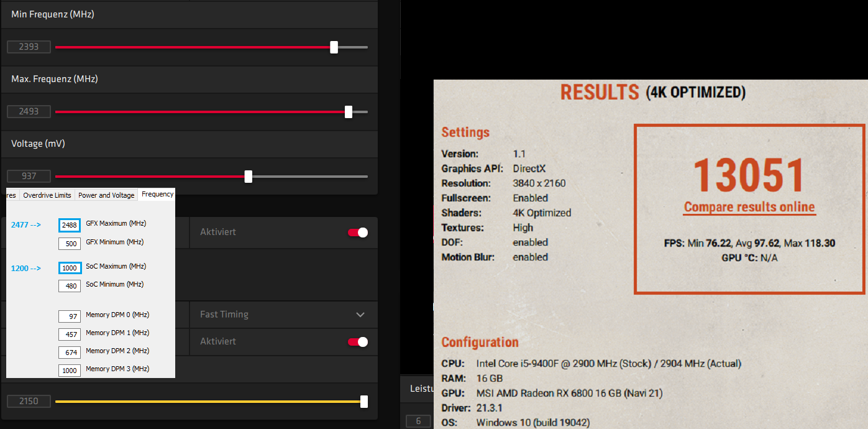Click the Shaders value 4K Optimized
This screenshot has width=868, height=429.
(x=542, y=213)
